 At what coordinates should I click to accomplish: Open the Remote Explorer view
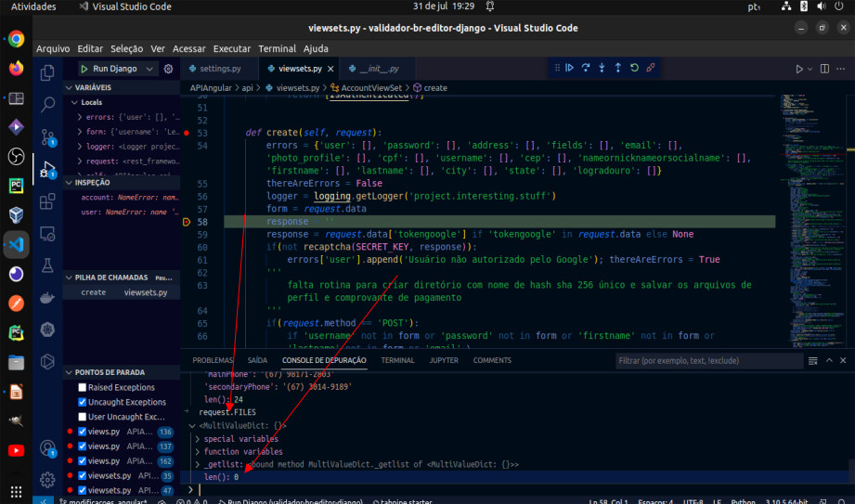click(x=47, y=234)
